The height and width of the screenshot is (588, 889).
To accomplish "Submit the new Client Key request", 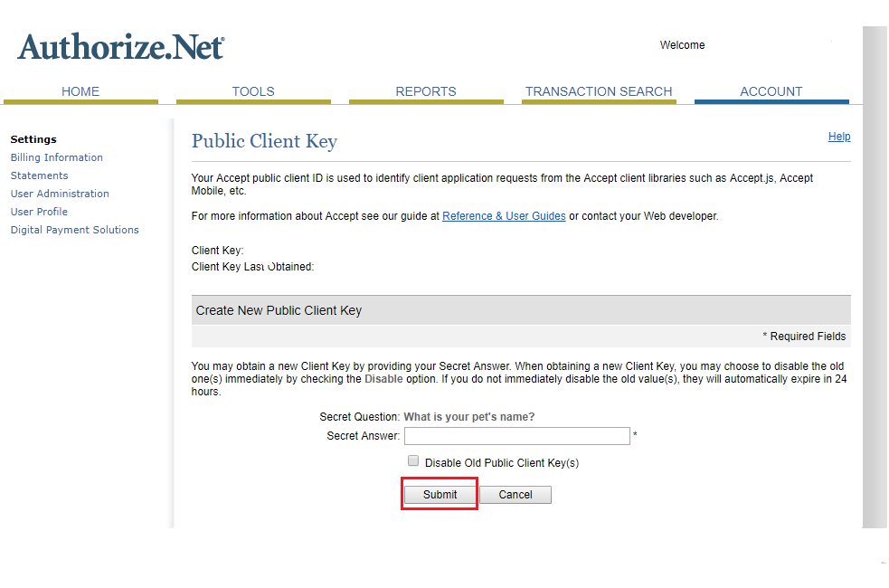I will (439, 494).
